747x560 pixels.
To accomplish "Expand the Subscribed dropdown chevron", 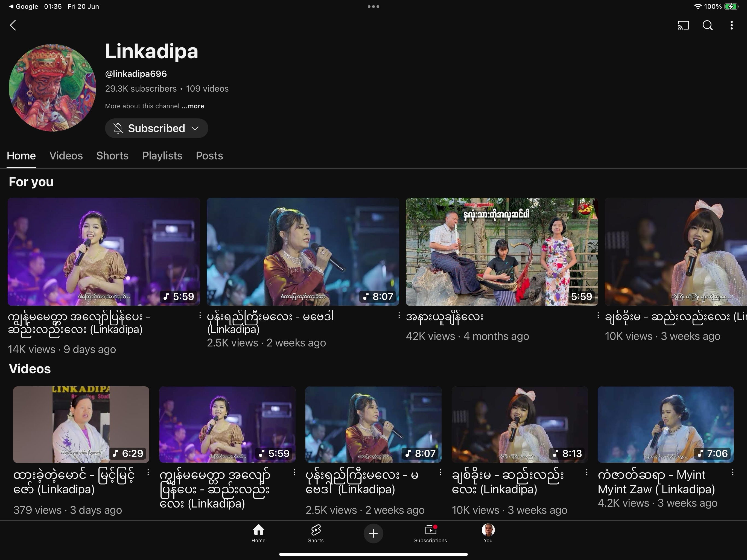I will click(x=195, y=128).
